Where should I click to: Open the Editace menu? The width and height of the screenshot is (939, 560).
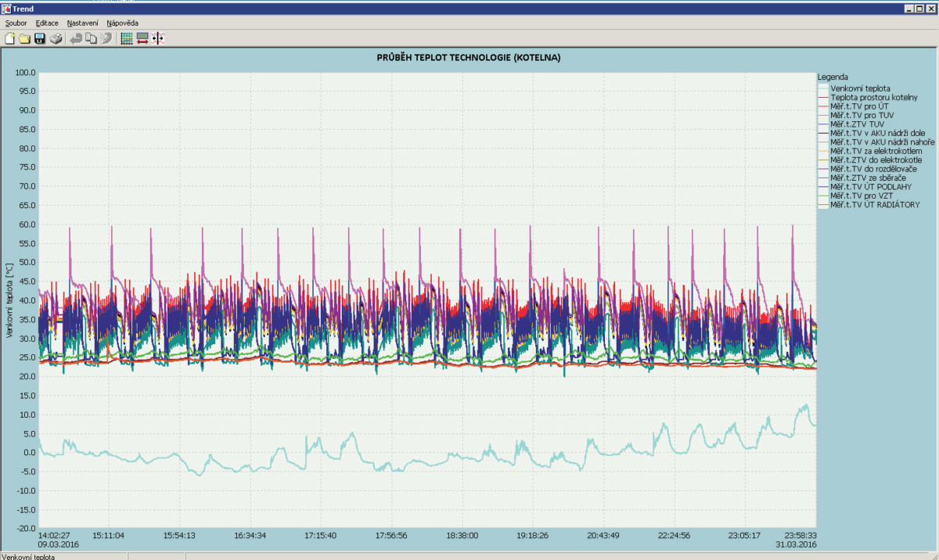tap(47, 23)
